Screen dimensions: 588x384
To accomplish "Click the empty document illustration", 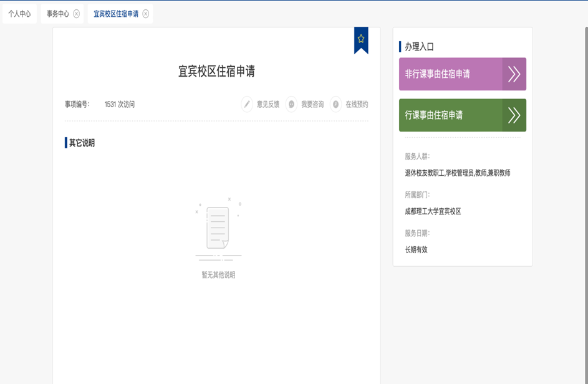I will [219, 229].
